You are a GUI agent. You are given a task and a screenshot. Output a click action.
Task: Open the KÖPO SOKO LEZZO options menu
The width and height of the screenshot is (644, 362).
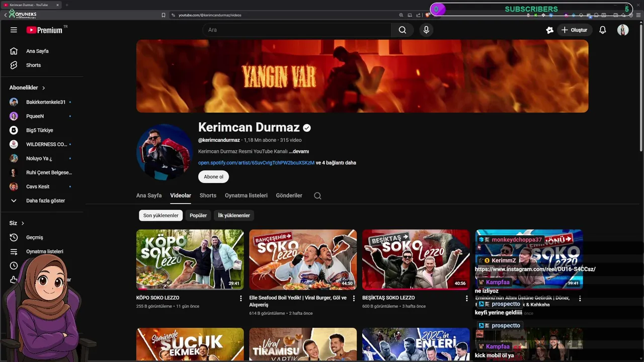click(x=240, y=299)
